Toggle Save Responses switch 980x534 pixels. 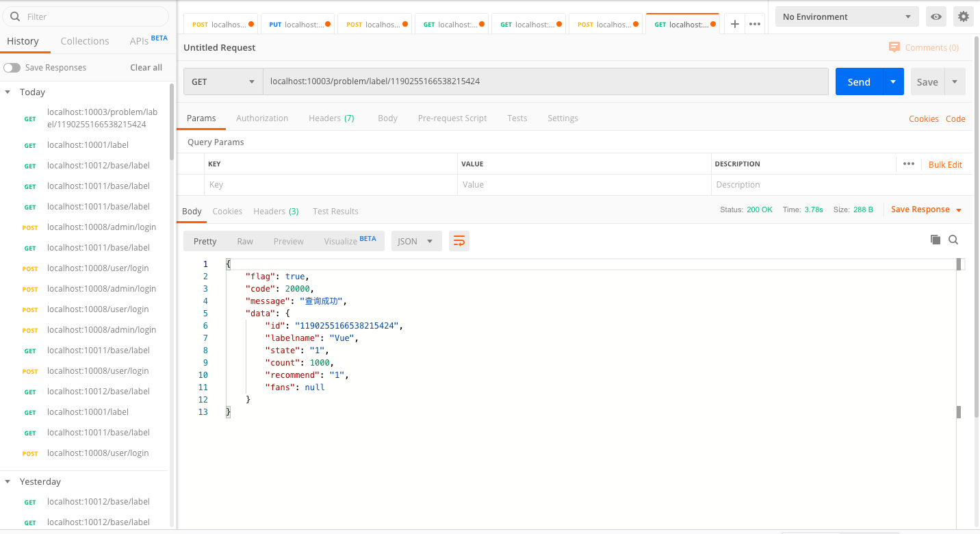[12, 68]
